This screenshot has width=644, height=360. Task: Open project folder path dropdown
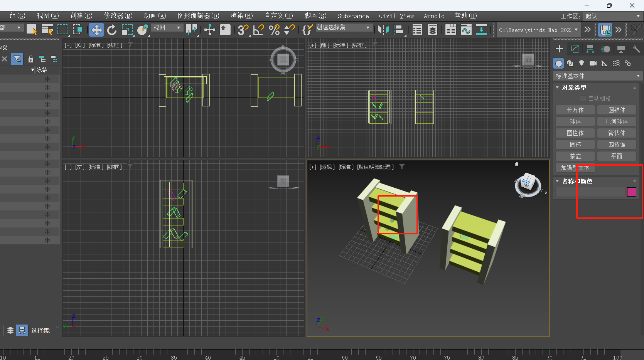tap(539, 30)
